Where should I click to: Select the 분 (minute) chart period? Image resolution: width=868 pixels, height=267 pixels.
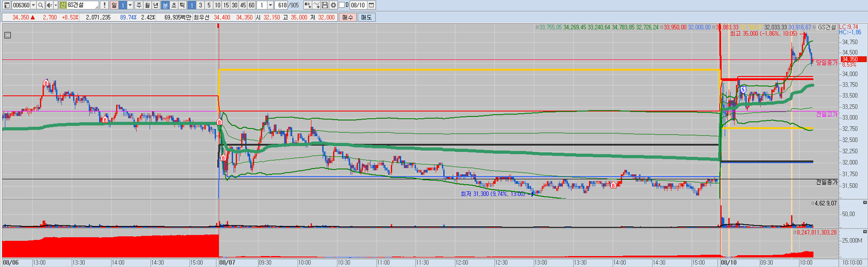coord(165,5)
